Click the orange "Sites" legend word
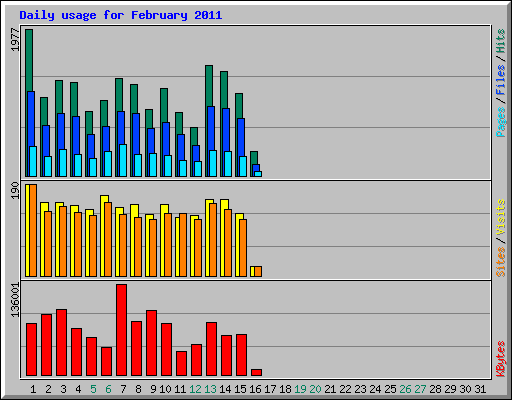The width and height of the screenshot is (512, 400). (x=501, y=262)
